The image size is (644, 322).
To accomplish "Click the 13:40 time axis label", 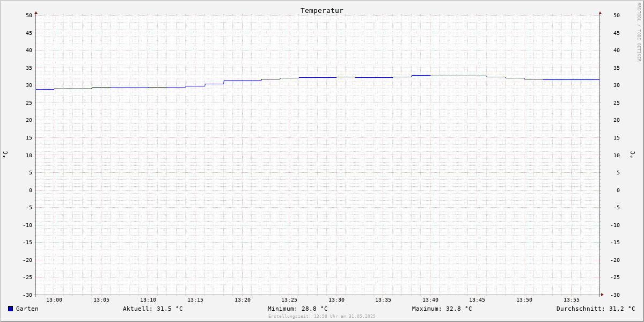I will pyautogui.click(x=430, y=299).
